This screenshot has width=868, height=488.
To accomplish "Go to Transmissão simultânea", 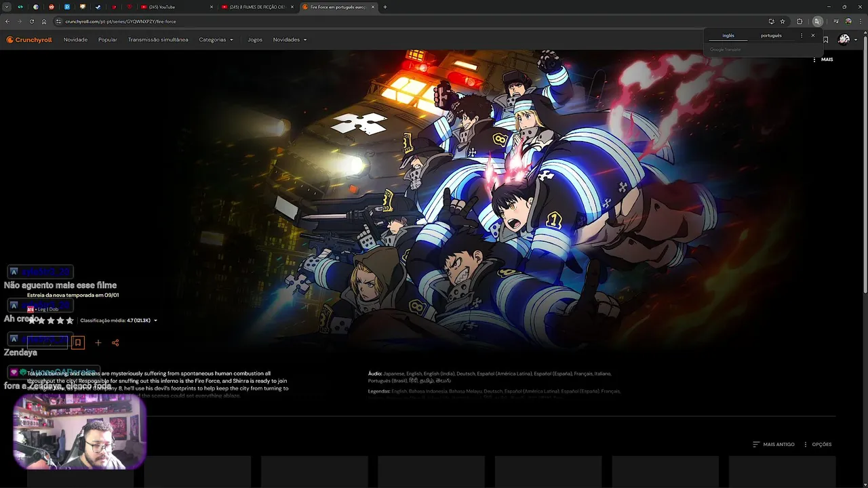I will (x=158, y=40).
